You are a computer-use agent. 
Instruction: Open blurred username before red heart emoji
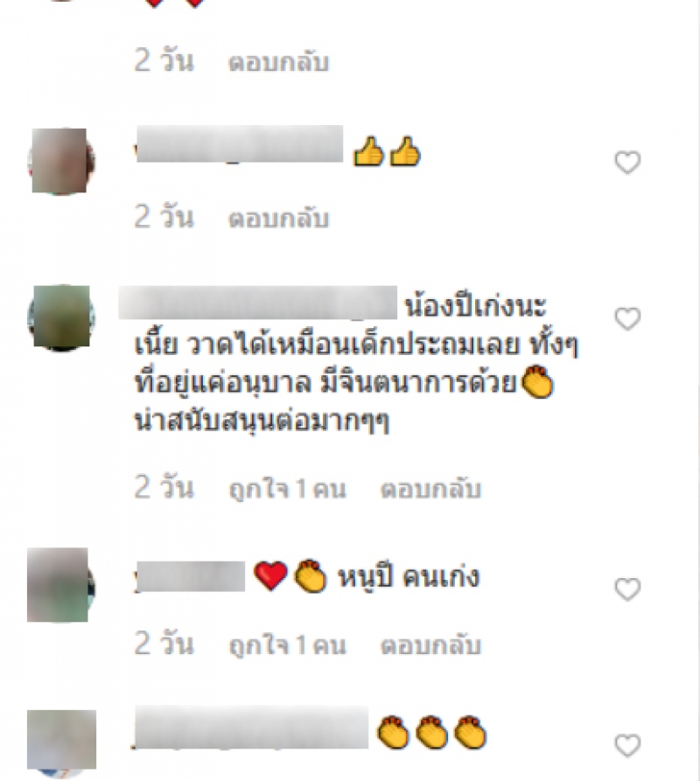click(190, 576)
